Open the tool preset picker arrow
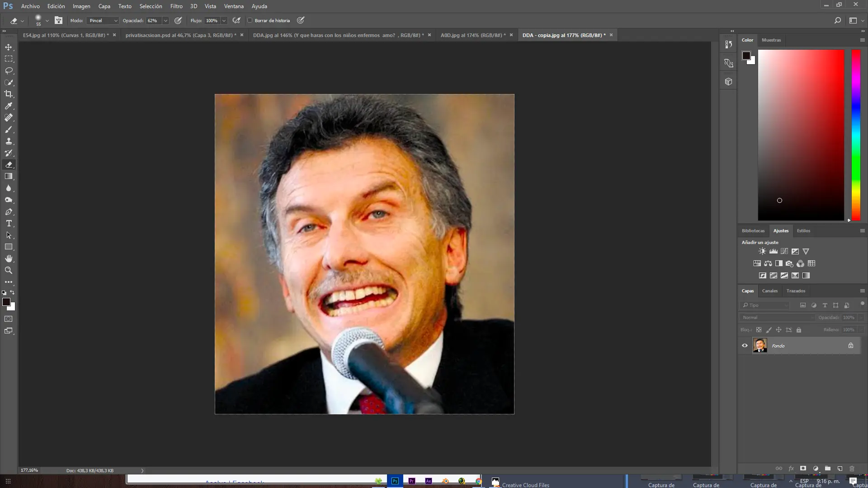This screenshot has width=868, height=488. (x=22, y=21)
